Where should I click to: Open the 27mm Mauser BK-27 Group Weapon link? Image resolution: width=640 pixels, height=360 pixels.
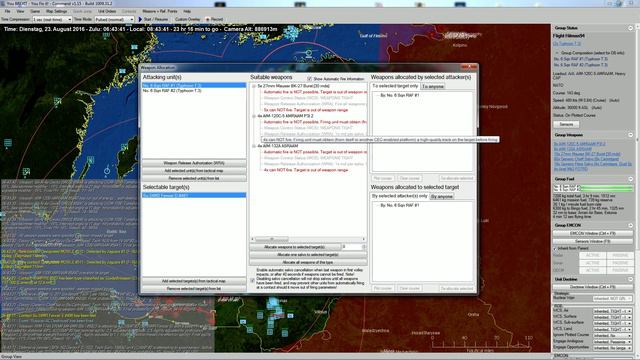click(587, 154)
